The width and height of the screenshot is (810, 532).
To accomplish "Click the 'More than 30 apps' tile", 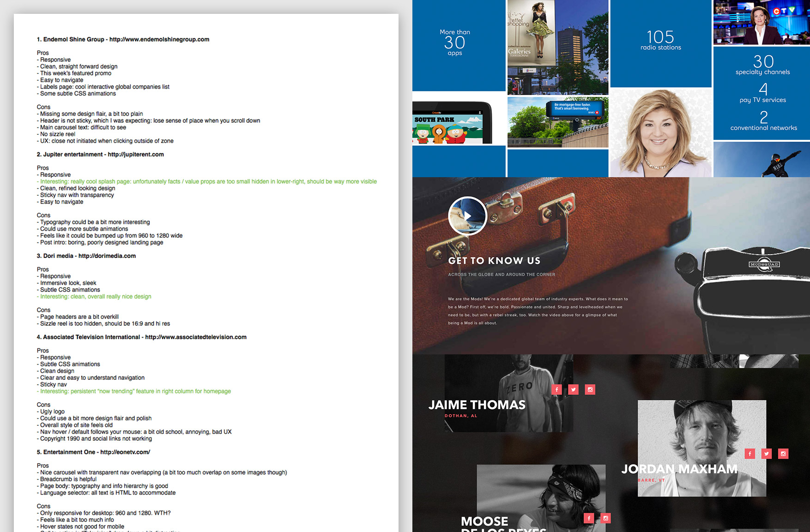I will 459,45.
